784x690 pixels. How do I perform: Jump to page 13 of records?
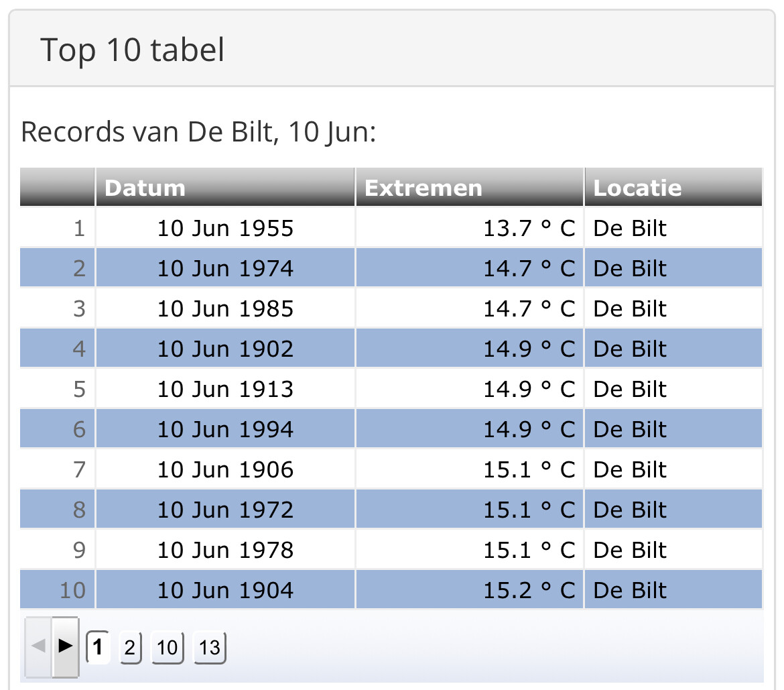tap(210, 648)
